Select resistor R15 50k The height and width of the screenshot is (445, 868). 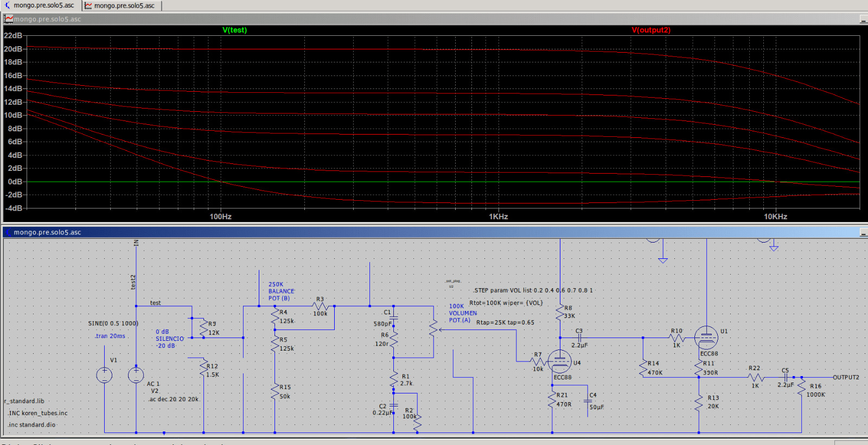[275, 392]
